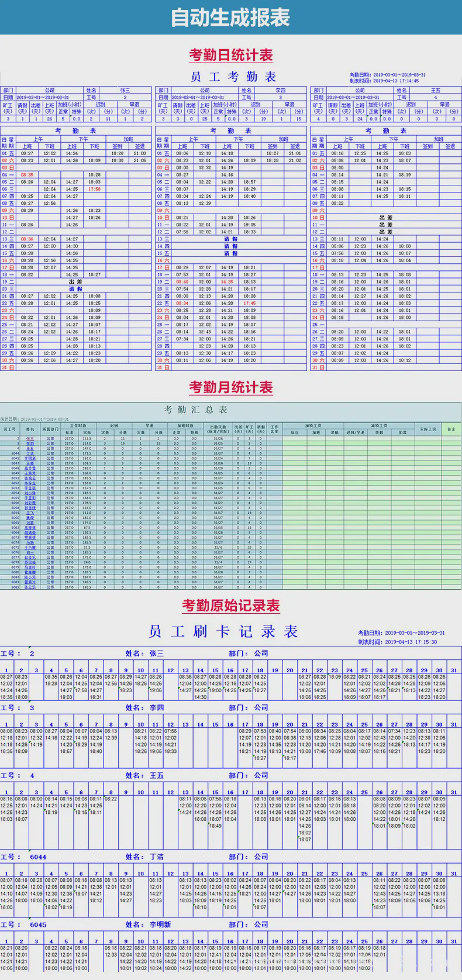Click day 31 column header in 张三's 刷卡 record
This screenshot has height=980, width=462.
pos(454,670)
